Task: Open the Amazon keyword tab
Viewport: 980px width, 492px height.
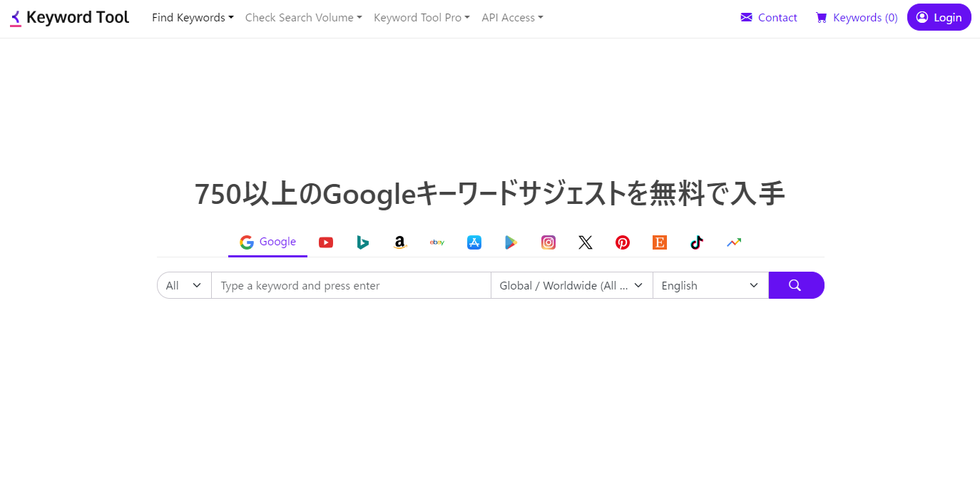Action: pos(400,242)
